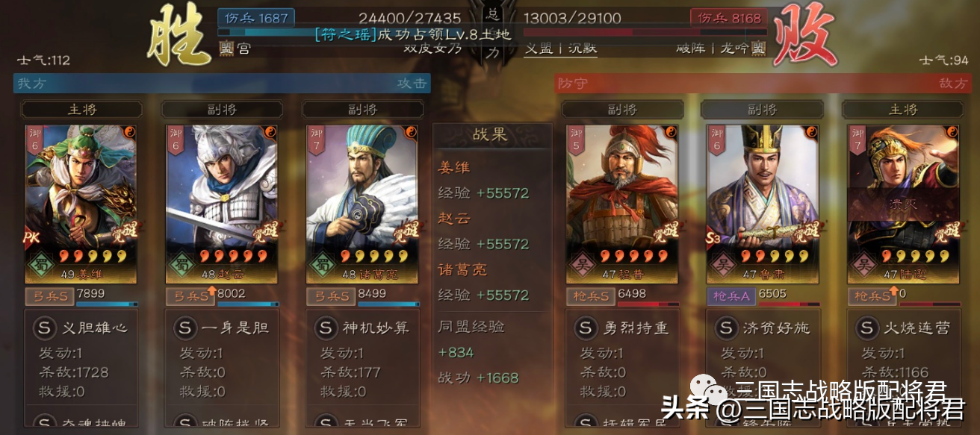Click the S icon beside 一身是胆 skill
Viewport: 980px width, 435px height.
pos(184,327)
